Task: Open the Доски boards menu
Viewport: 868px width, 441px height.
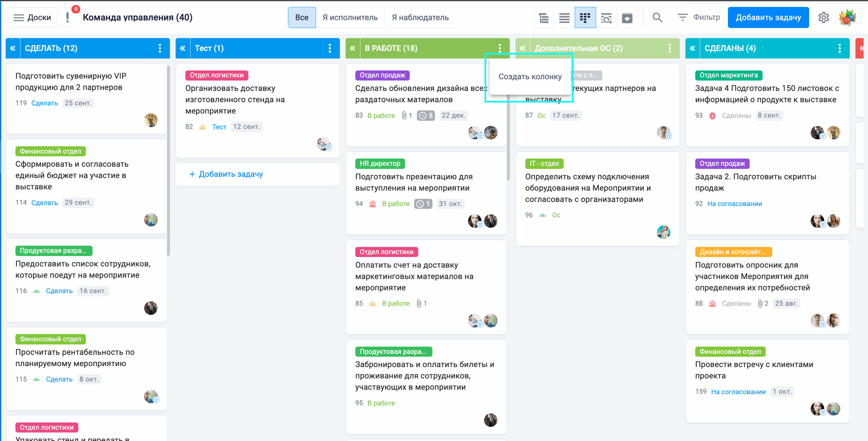Action: point(32,17)
